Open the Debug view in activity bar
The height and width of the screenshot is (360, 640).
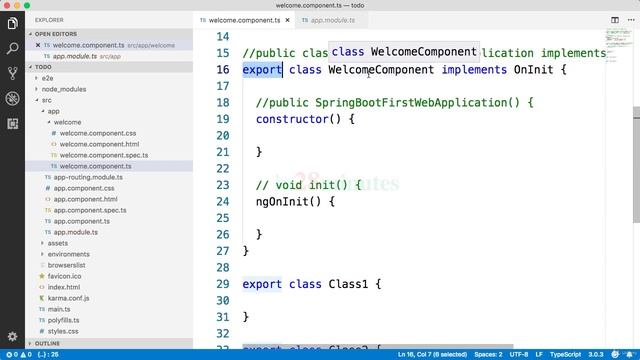click(12, 98)
